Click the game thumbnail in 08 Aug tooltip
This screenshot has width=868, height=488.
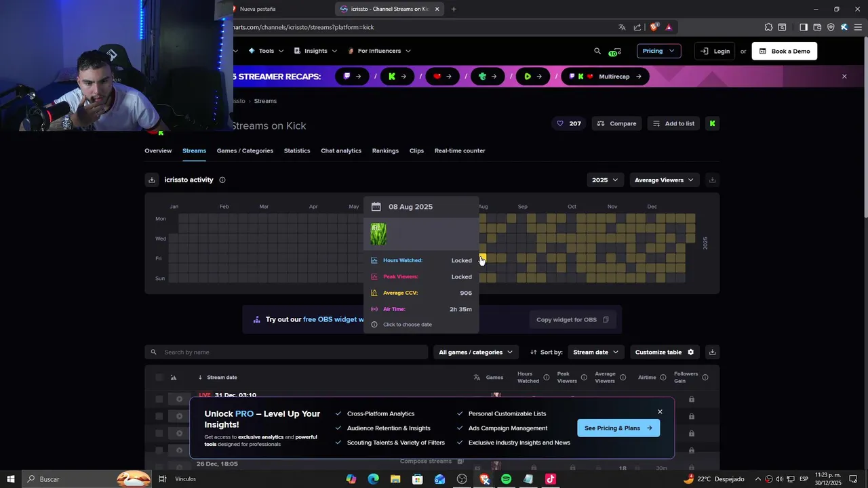coord(378,234)
